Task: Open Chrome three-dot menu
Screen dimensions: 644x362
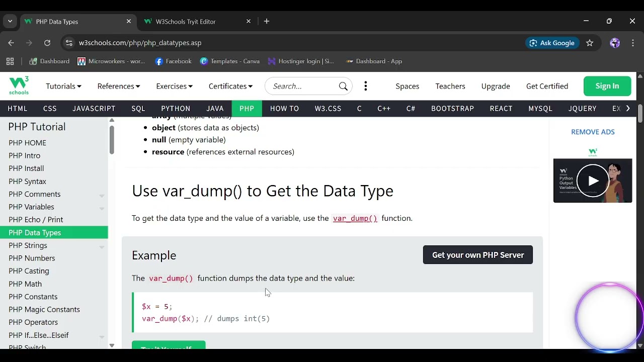Action: click(632, 43)
